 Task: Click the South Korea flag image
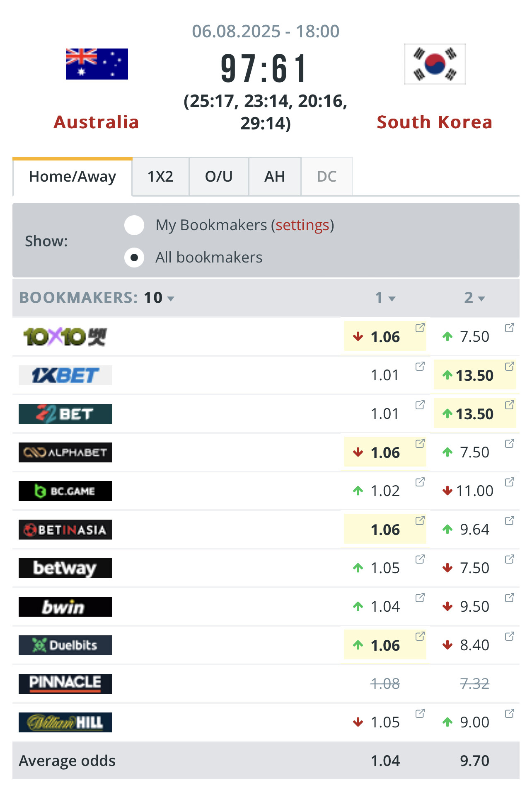(435, 64)
